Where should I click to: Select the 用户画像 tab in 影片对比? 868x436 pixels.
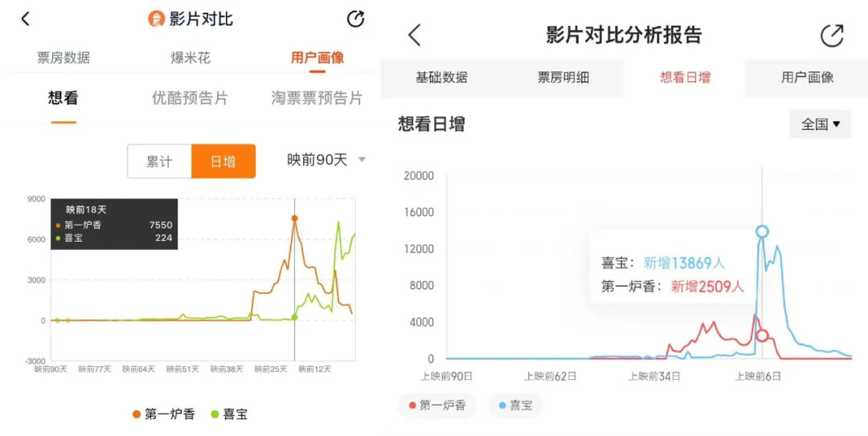coord(317,58)
